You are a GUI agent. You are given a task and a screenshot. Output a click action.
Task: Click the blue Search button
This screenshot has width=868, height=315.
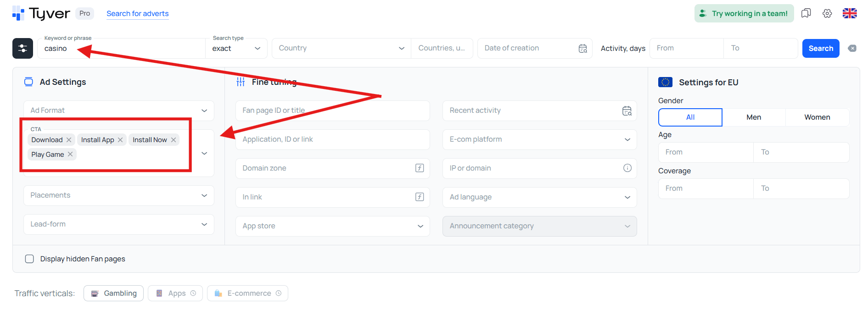pos(821,48)
